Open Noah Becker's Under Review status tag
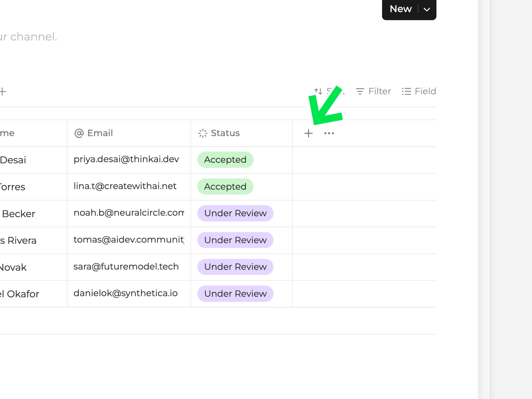 click(235, 213)
